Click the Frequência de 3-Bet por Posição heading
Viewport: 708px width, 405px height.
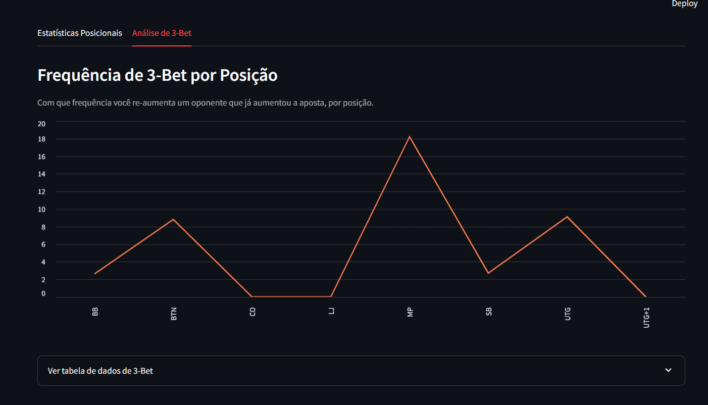(x=157, y=75)
